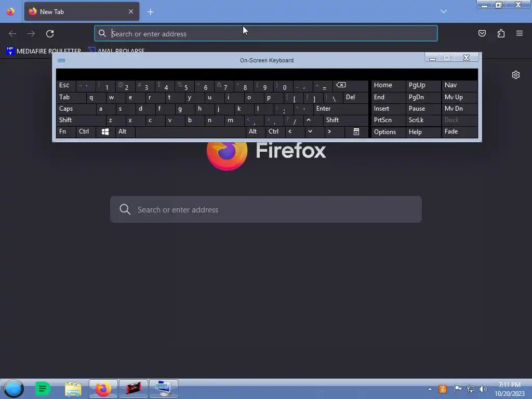Screen dimensions: 532x399
Task: Open new tab personalize gear icon
Action: [x=516, y=75]
